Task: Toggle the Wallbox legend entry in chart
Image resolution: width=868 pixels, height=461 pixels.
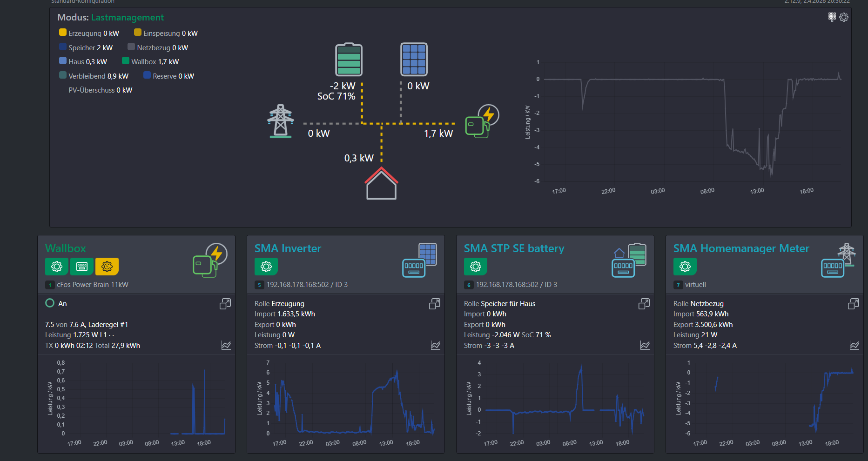Action: click(x=126, y=61)
